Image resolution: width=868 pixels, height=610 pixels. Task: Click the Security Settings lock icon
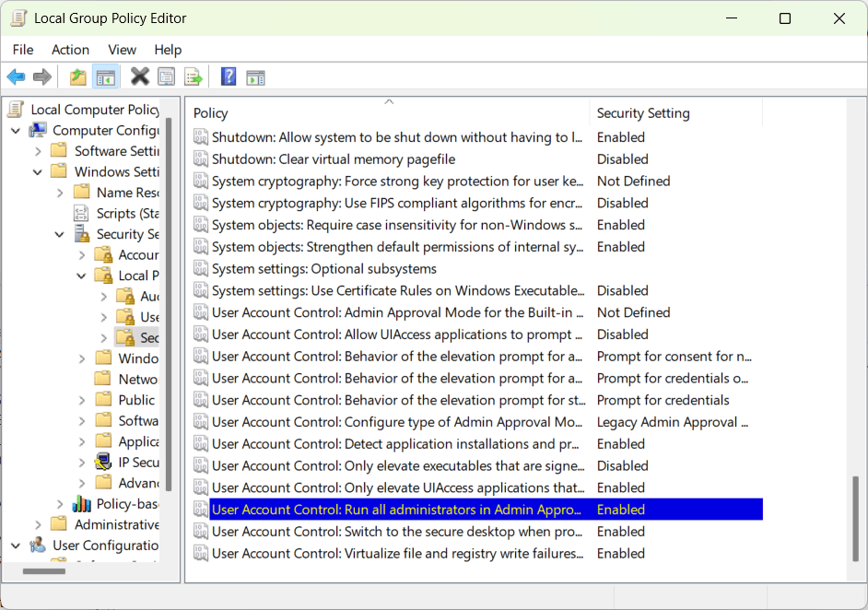pos(81,234)
